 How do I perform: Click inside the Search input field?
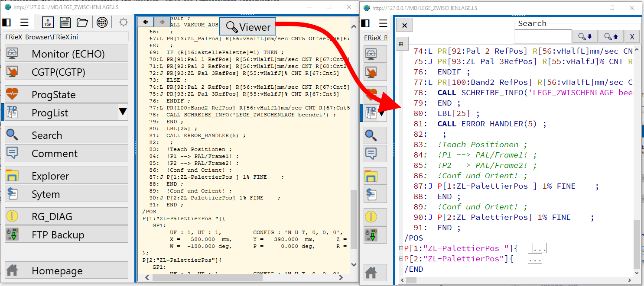[543, 36]
